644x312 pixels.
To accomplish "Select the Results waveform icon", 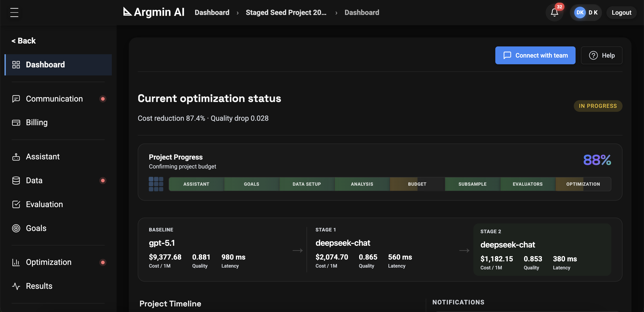I will coord(16,286).
